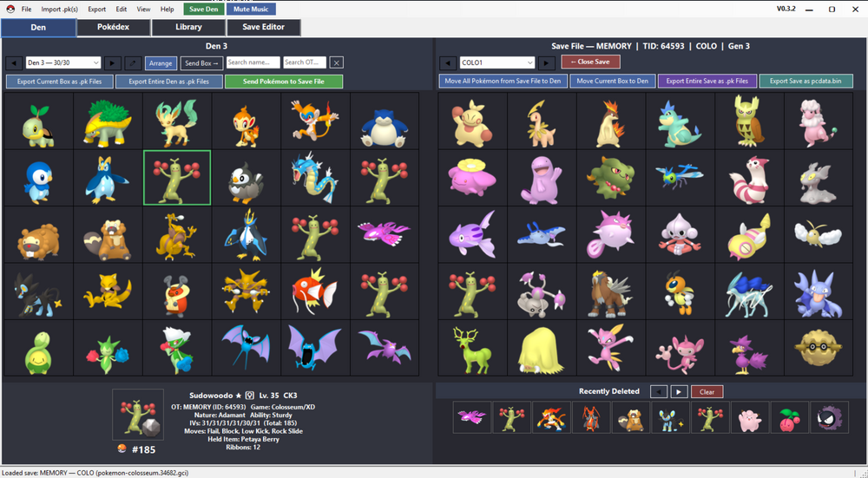This screenshot has width=868, height=478.
Task: Switch to the Save Editor tab
Action: click(x=264, y=27)
